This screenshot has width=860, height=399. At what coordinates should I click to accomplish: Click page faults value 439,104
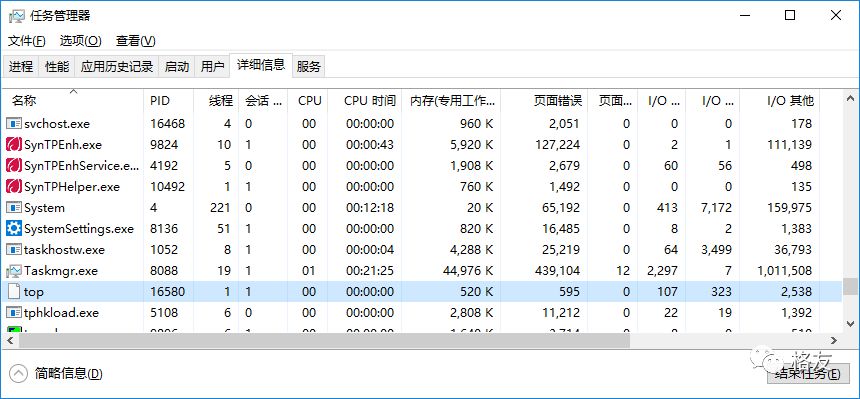click(x=557, y=271)
